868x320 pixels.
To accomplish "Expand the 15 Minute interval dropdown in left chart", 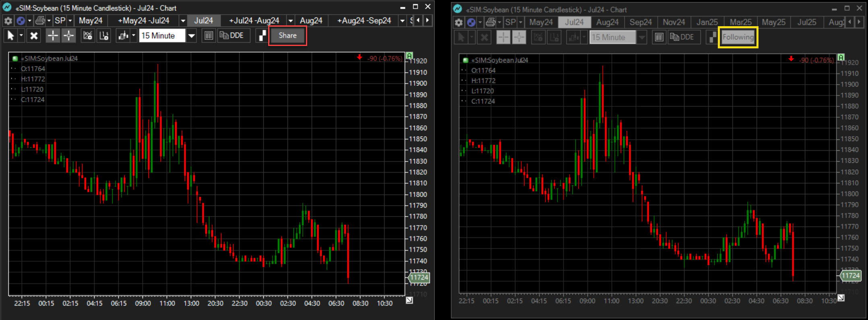I will [192, 36].
